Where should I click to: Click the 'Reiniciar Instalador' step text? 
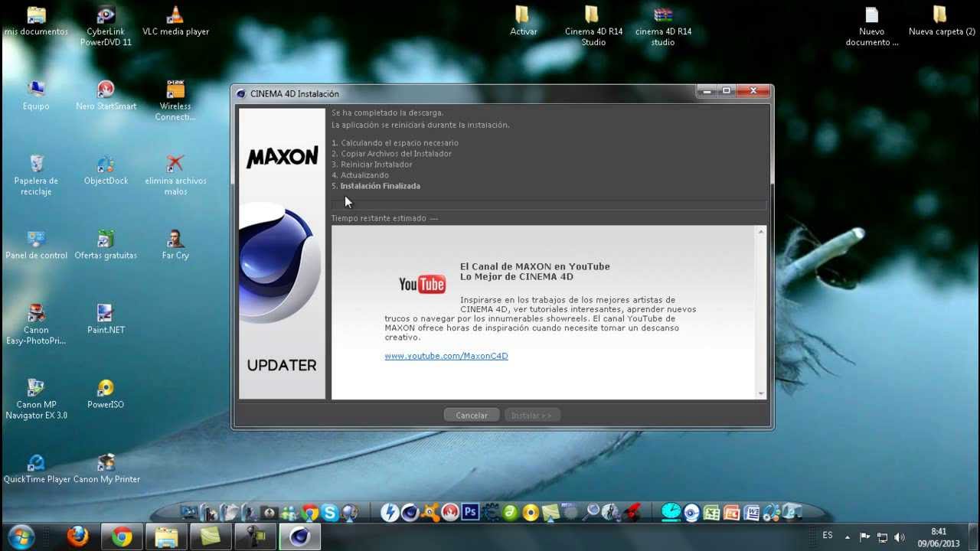point(376,165)
